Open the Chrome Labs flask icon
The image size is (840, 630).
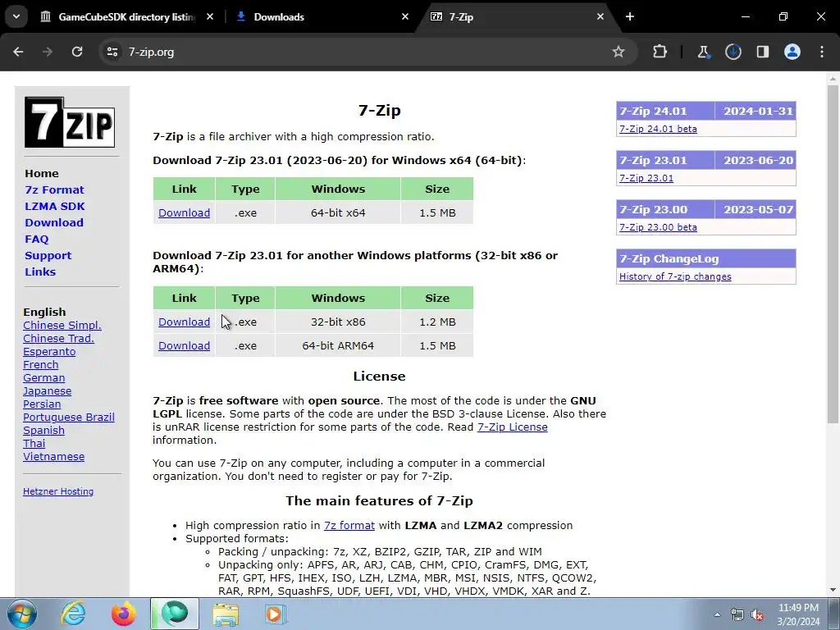coord(703,52)
